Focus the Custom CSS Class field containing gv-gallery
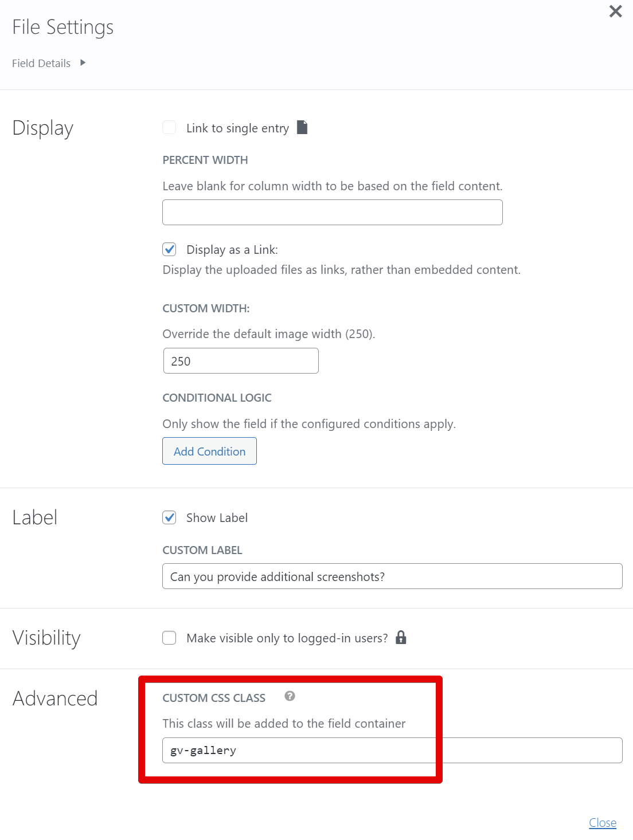 (x=392, y=751)
